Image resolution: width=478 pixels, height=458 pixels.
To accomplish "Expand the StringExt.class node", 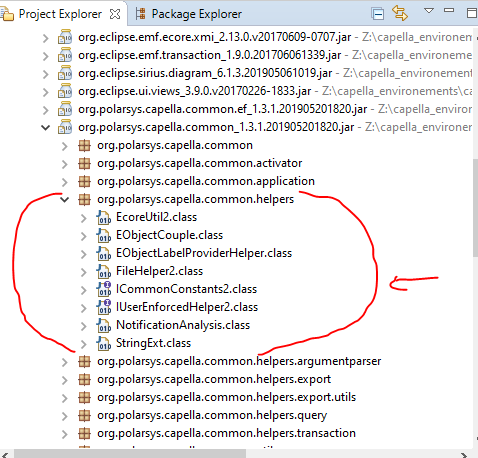I will click(84, 344).
